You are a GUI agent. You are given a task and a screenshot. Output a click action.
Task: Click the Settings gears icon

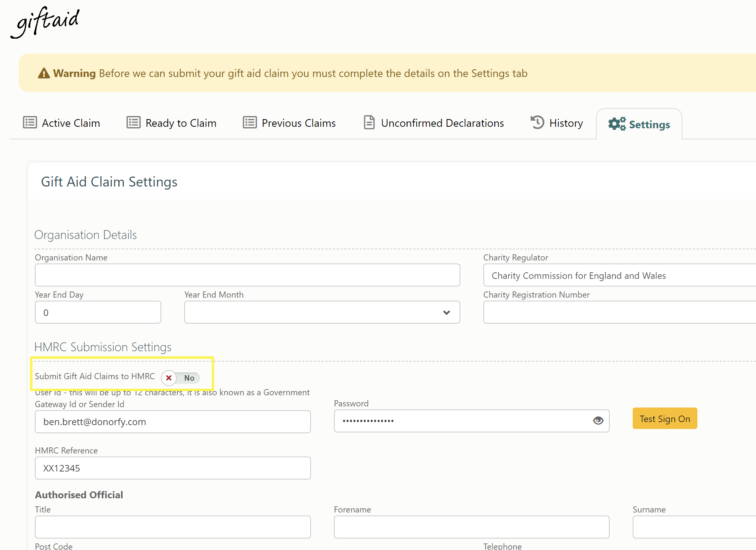pos(617,124)
